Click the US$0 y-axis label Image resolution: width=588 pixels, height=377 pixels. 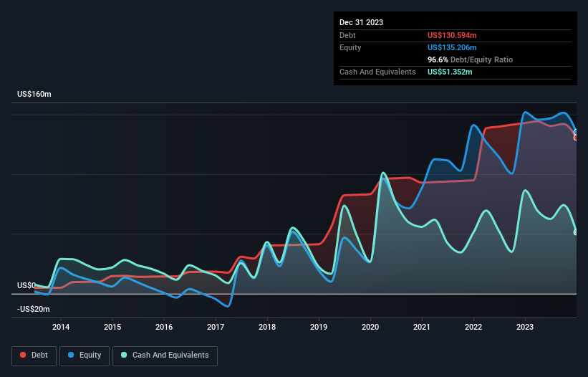26,285
